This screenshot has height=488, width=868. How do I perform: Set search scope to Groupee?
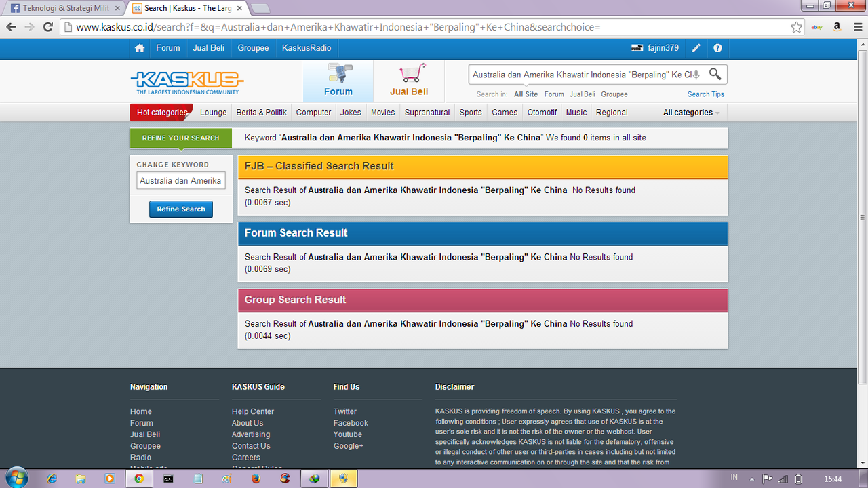[x=614, y=94]
